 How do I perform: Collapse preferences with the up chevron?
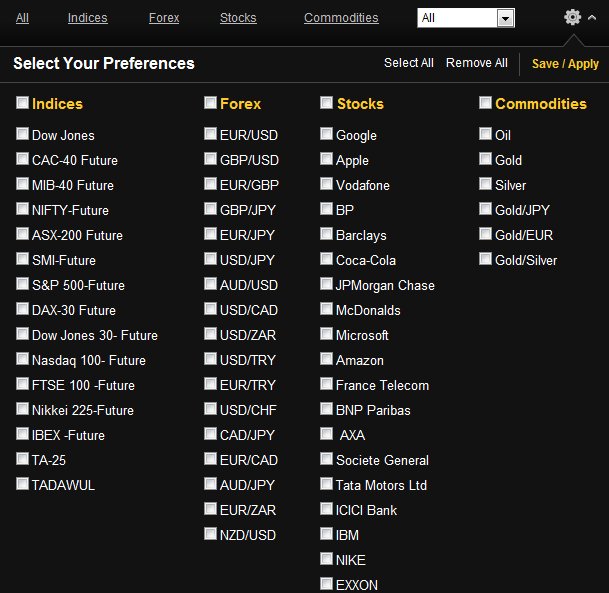[592, 17]
